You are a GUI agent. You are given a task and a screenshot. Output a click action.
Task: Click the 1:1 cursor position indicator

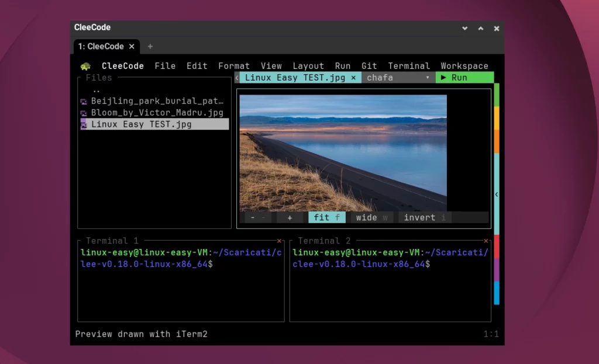coord(491,334)
